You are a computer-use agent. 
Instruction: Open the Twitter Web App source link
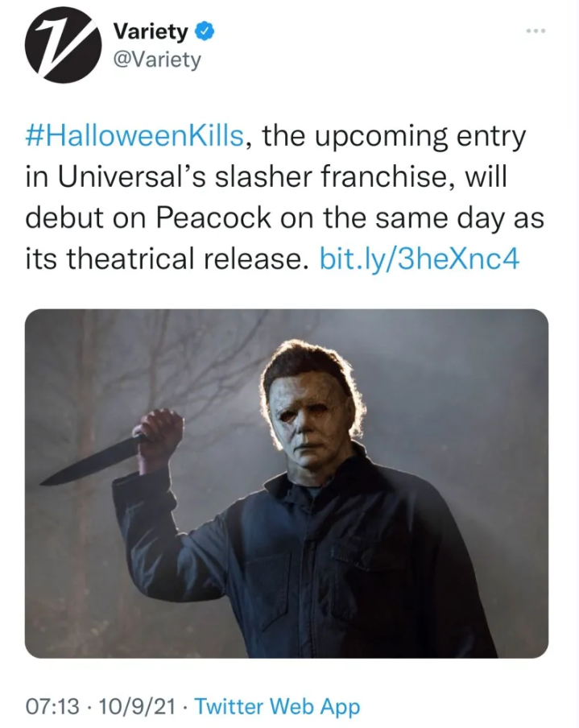pos(277,707)
